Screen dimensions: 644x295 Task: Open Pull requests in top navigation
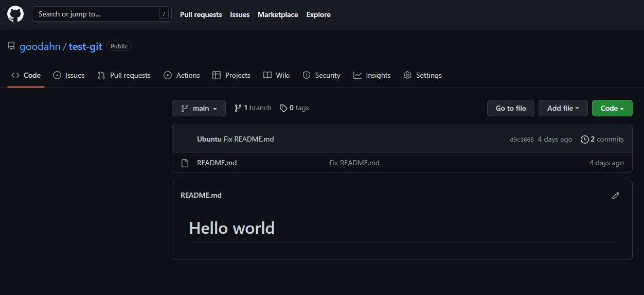coord(201,14)
